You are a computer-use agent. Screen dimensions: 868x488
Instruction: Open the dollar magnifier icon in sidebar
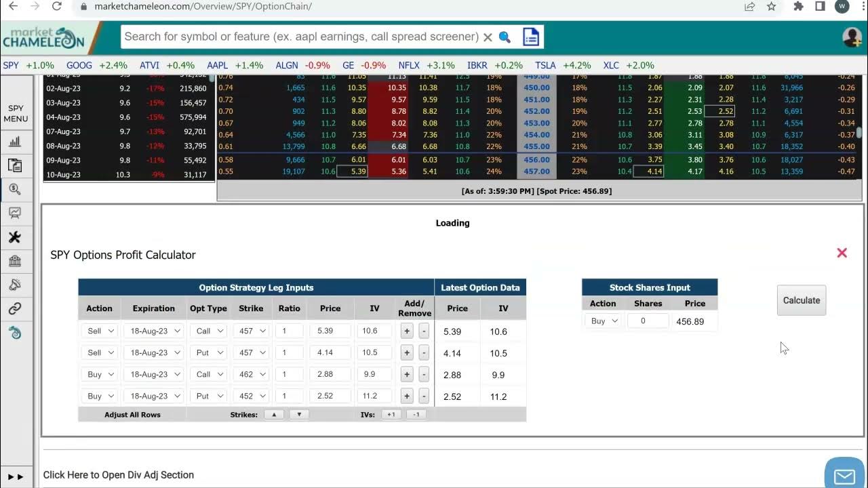[15, 189]
